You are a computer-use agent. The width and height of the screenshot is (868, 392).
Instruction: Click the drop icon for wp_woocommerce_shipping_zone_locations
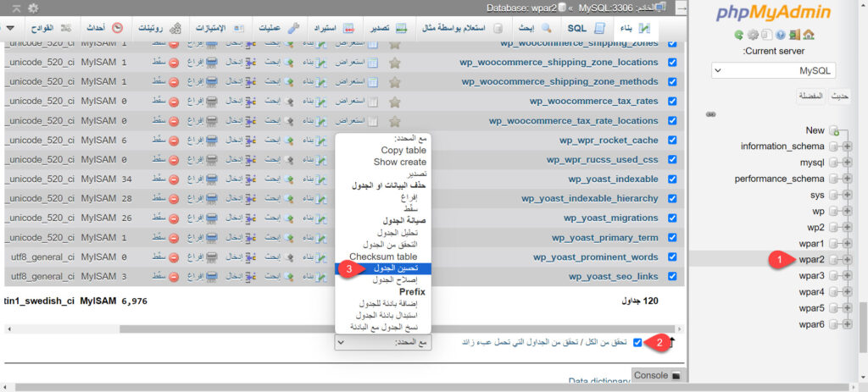[173, 63]
